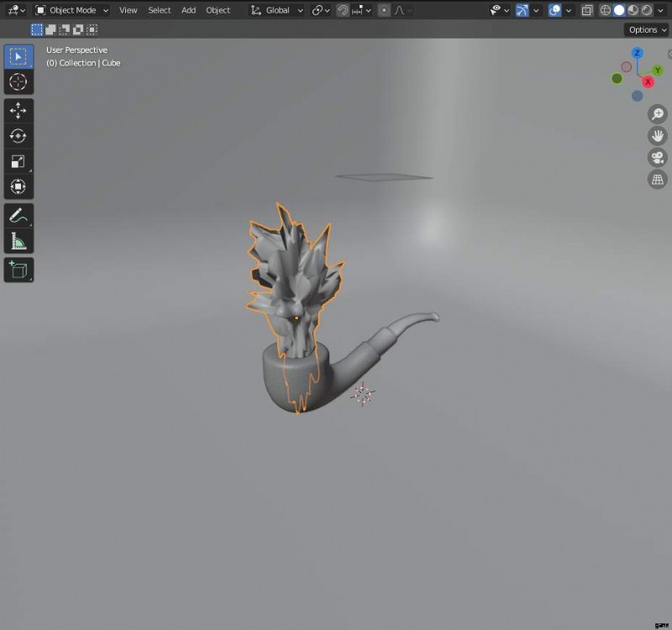Toggle camera view with camera icon

[x=657, y=158]
